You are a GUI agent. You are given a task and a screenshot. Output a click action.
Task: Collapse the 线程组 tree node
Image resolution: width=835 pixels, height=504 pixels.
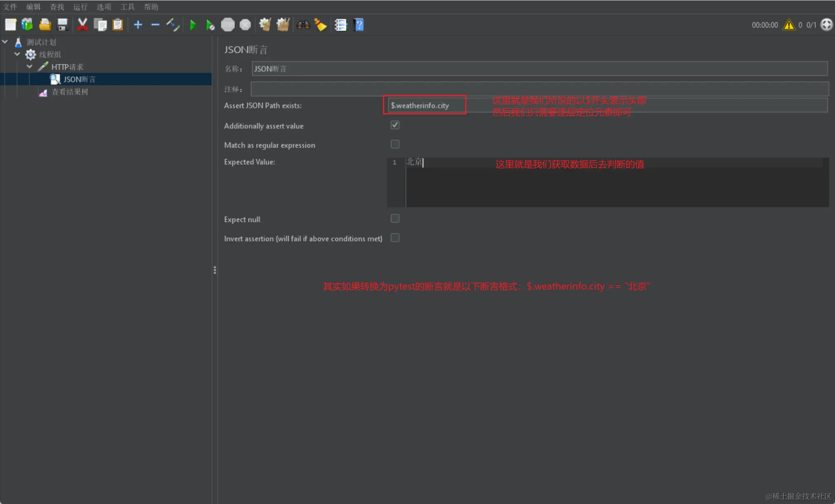coord(17,54)
